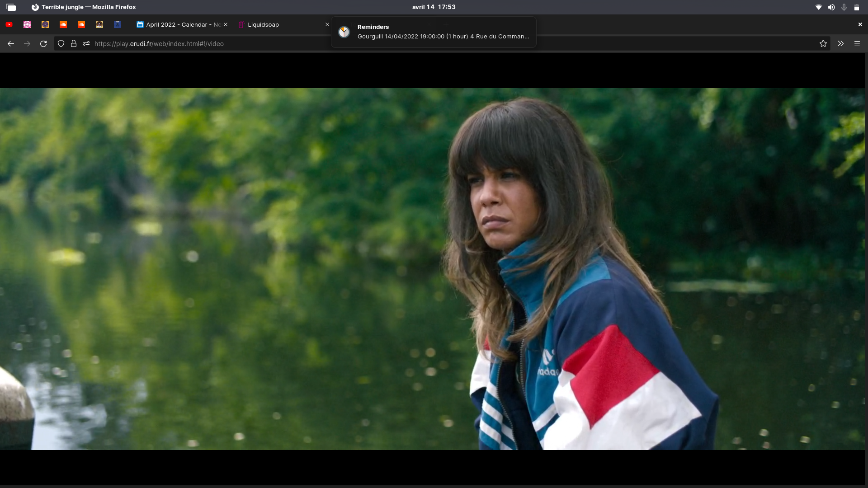Open the Reminders notification for Gourguill
This screenshot has width=868, height=488.
point(434,32)
